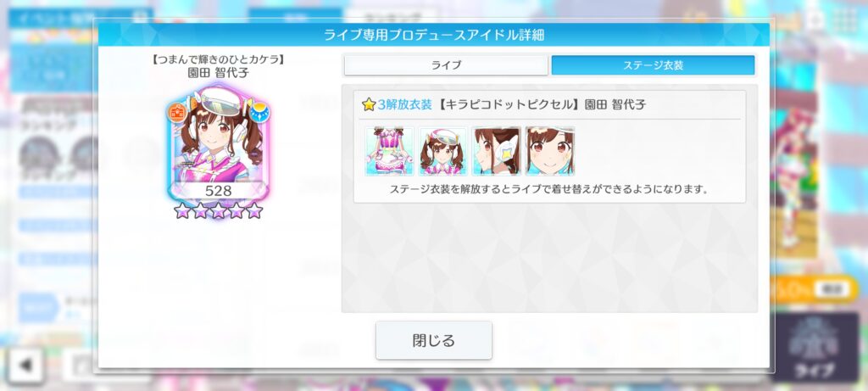Click the idol card portrait of 園田 智代子
Image resolution: width=868 pixels, height=391 pixels.
pyautogui.click(x=218, y=144)
